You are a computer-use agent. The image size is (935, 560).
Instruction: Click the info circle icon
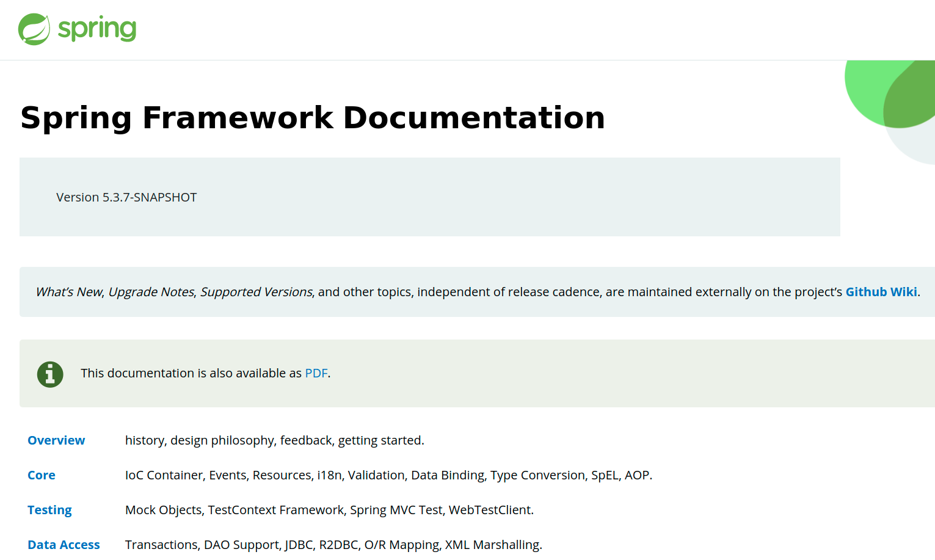50,374
